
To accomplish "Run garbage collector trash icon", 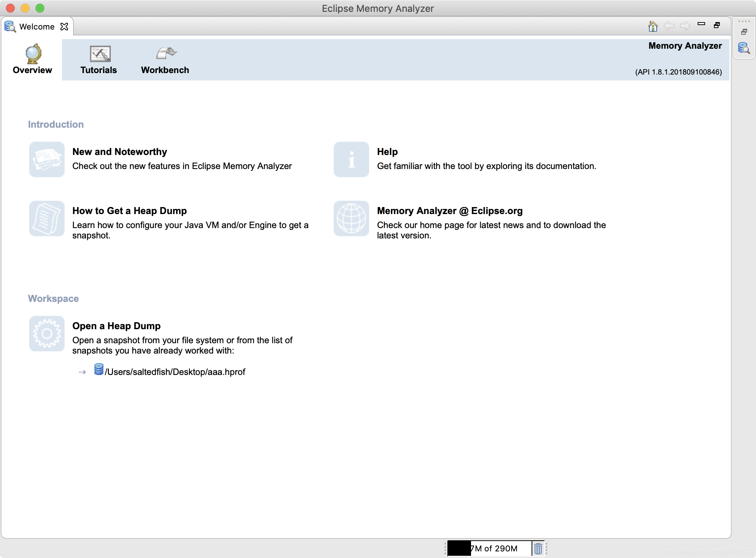I will tap(538, 548).
